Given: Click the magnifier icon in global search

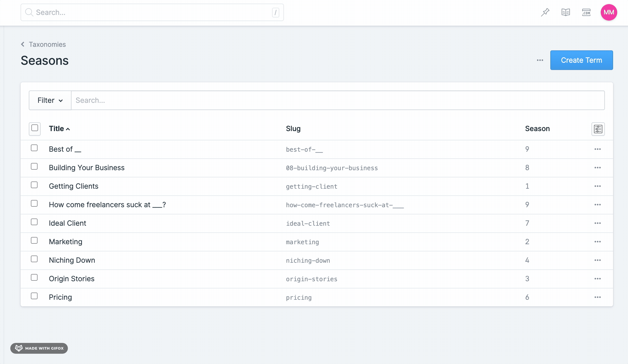Looking at the screenshot, I should coord(29,12).
